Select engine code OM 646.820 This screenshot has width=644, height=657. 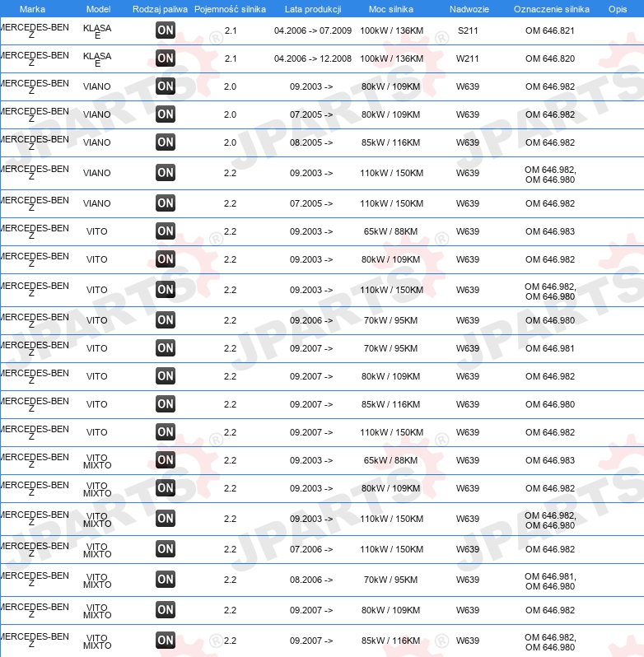(x=550, y=58)
